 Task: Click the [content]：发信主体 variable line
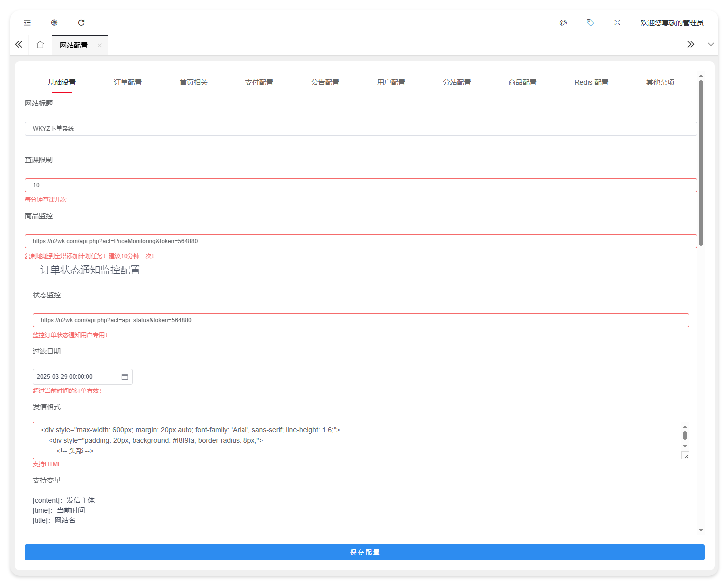pyautogui.click(x=64, y=500)
